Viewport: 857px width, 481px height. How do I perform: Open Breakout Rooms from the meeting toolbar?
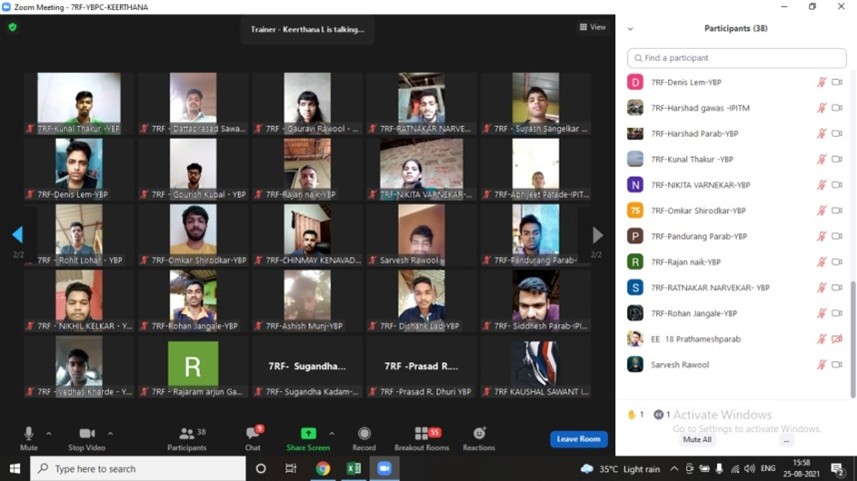coord(421,434)
